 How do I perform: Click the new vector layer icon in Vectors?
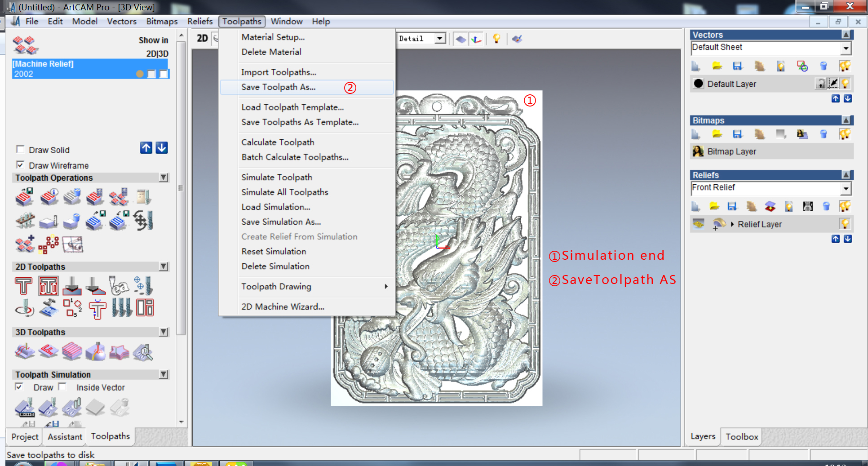click(695, 66)
